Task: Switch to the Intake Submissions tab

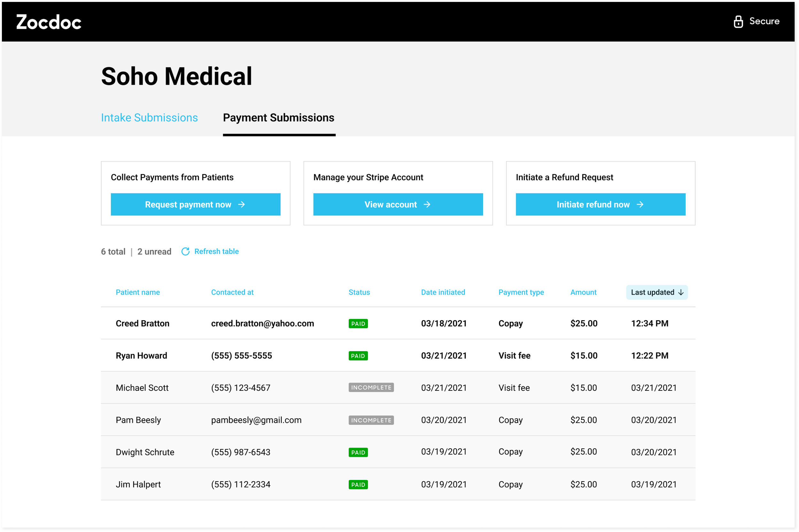Action: pyautogui.click(x=149, y=118)
